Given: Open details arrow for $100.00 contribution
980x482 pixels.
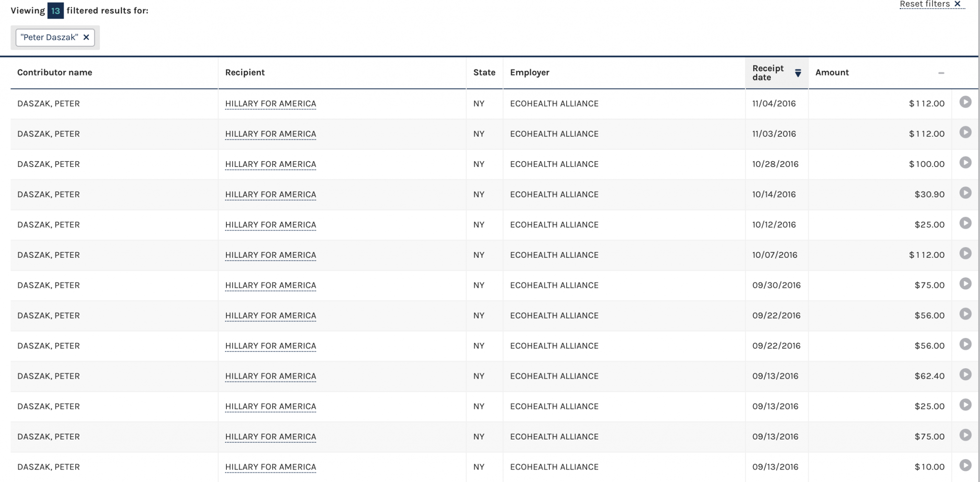Looking at the screenshot, I should (x=965, y=163).
